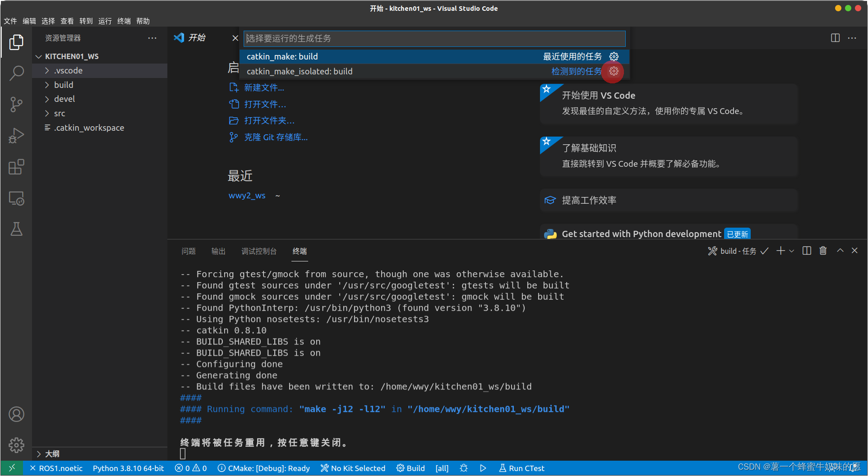Open Explorer panel more actions ellipsis
Screen dimensions: 868x476
point(152,38)
